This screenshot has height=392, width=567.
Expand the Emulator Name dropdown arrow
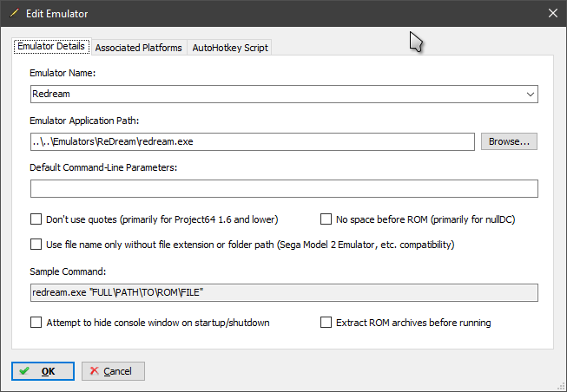click(531, 95)
